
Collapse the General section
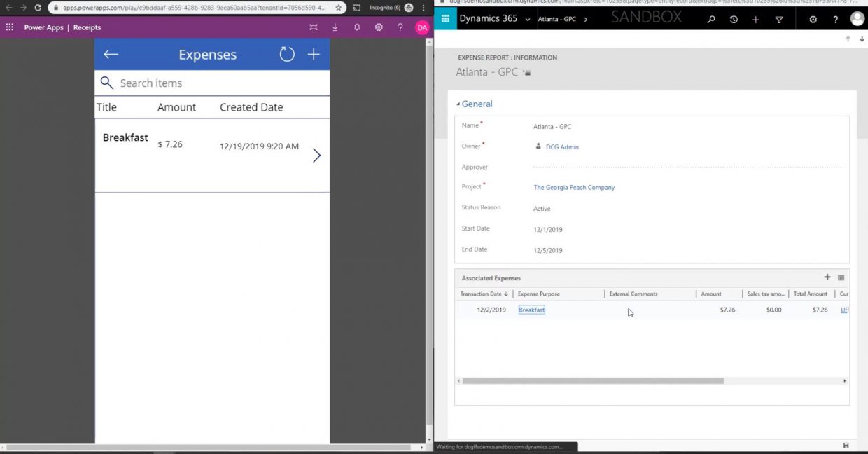pos(458,104)
